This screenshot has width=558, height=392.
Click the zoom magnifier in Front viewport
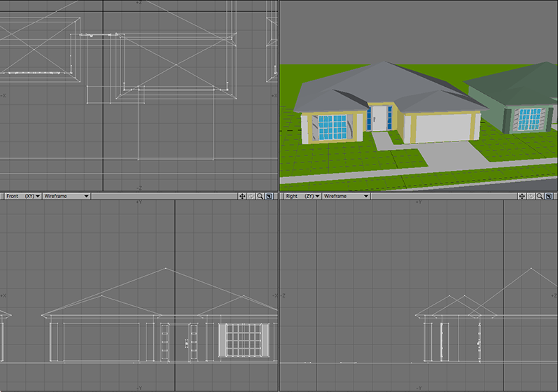pyautogui.click(x=260, y=197)
